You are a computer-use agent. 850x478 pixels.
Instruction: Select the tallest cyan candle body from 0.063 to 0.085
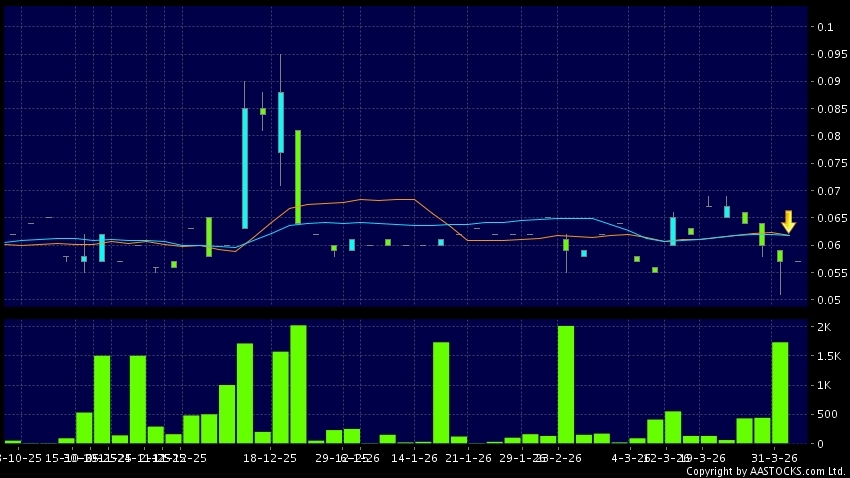click(245, 168)
